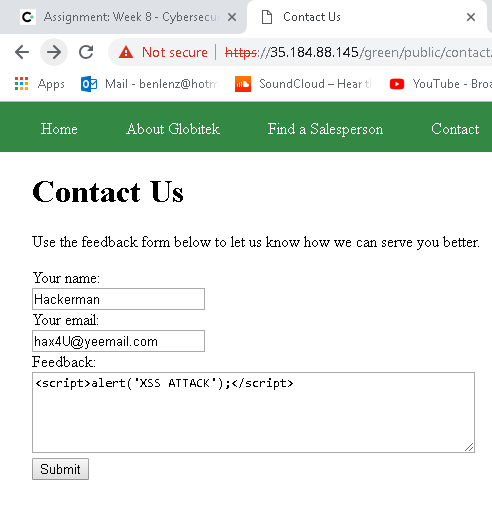
Task: Open Find a Salesperson link
Action: [x=325, y=129]
